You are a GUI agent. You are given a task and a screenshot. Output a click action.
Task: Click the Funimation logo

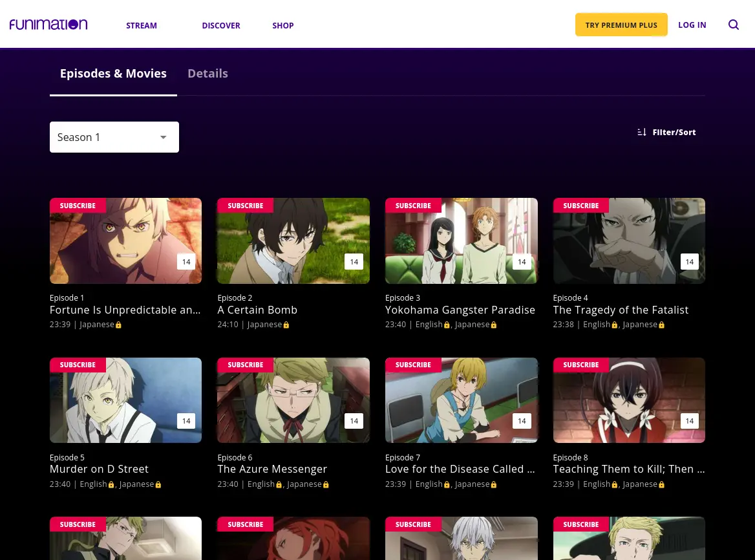[48, 25]
